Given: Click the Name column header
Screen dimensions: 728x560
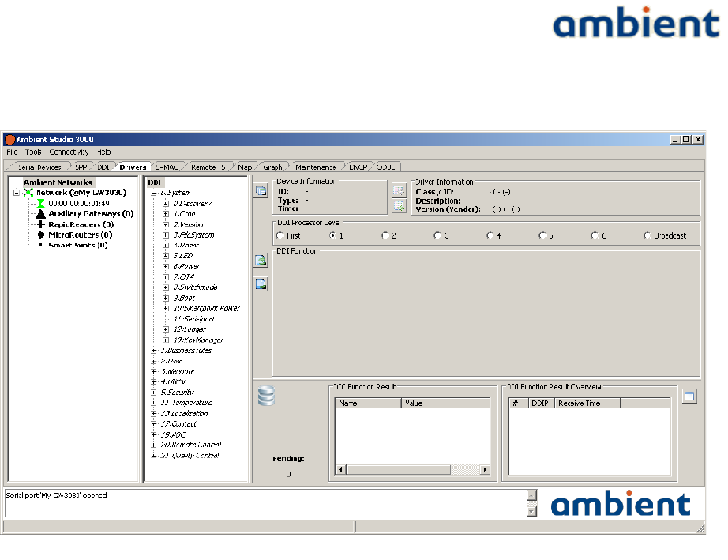Looking at the screenshot, I should pos(368,403).
